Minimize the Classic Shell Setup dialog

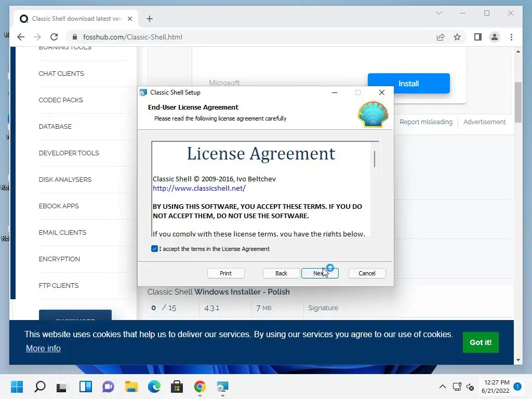[x=335, y=92]
